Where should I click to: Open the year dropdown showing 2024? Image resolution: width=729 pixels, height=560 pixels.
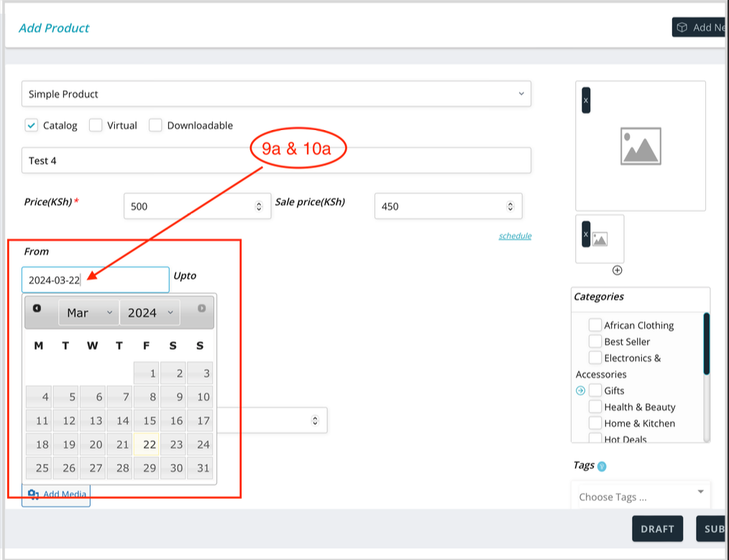click(x=150, y=313)
